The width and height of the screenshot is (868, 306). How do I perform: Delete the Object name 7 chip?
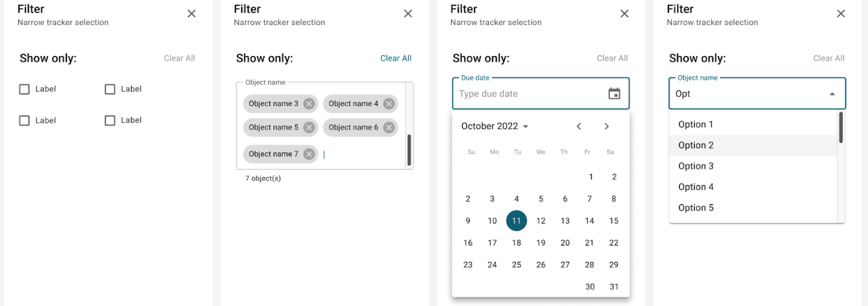(x=309, y=154)
